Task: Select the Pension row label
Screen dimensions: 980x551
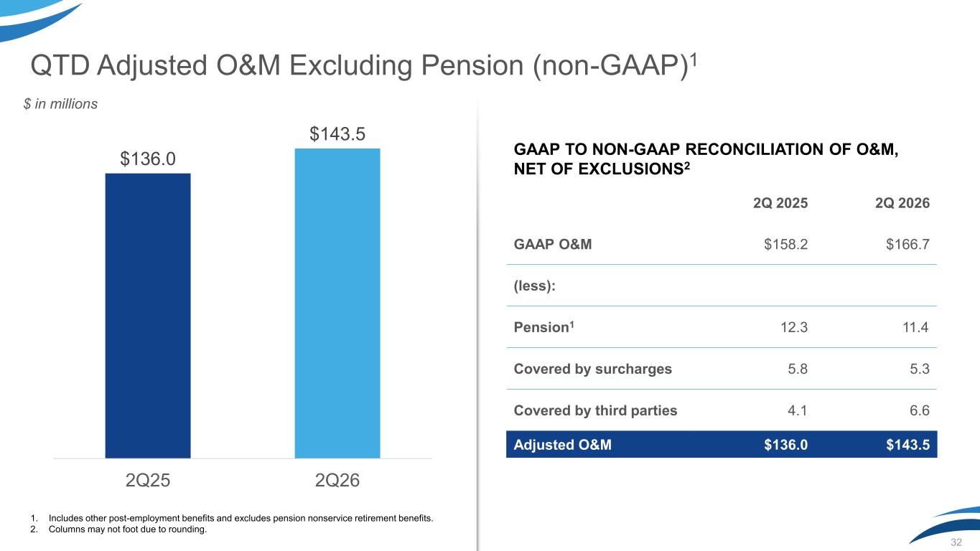Action: tap(544, 327)
